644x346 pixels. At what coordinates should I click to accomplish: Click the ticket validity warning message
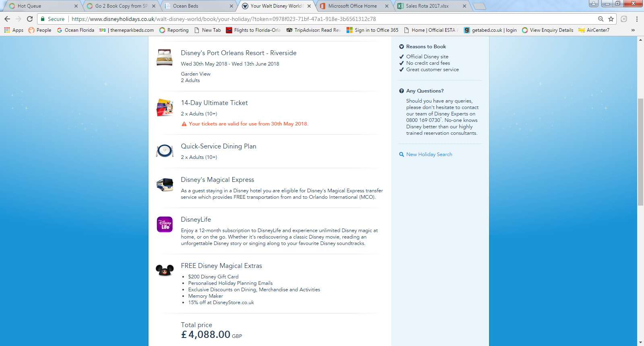[249, 124]
